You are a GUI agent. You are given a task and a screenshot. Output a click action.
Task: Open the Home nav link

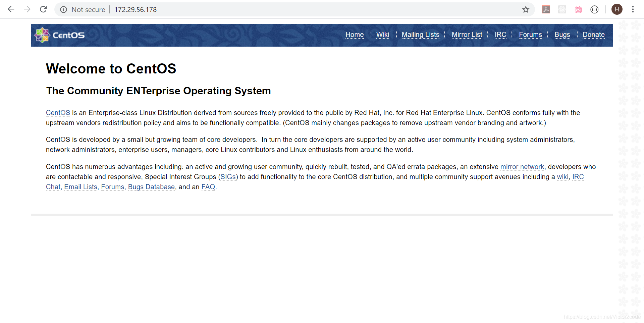[x=355, y=35]
